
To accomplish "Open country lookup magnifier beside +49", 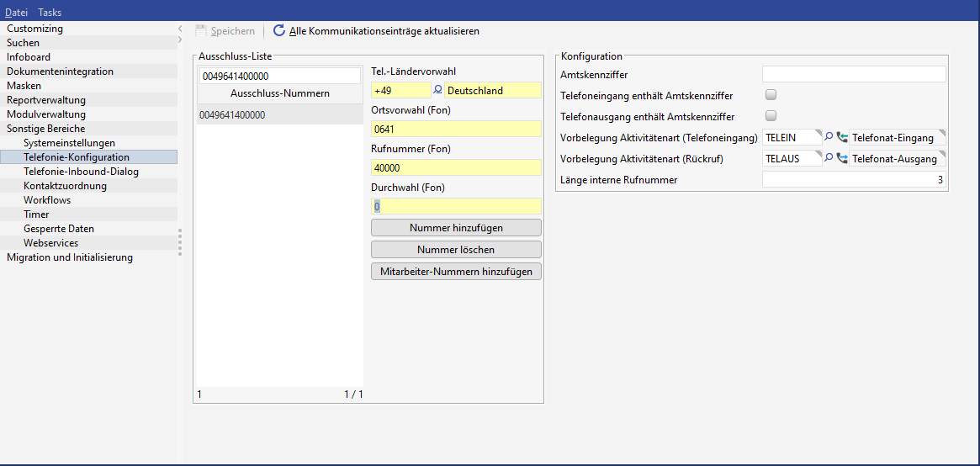I will click(x=437, y=90).
